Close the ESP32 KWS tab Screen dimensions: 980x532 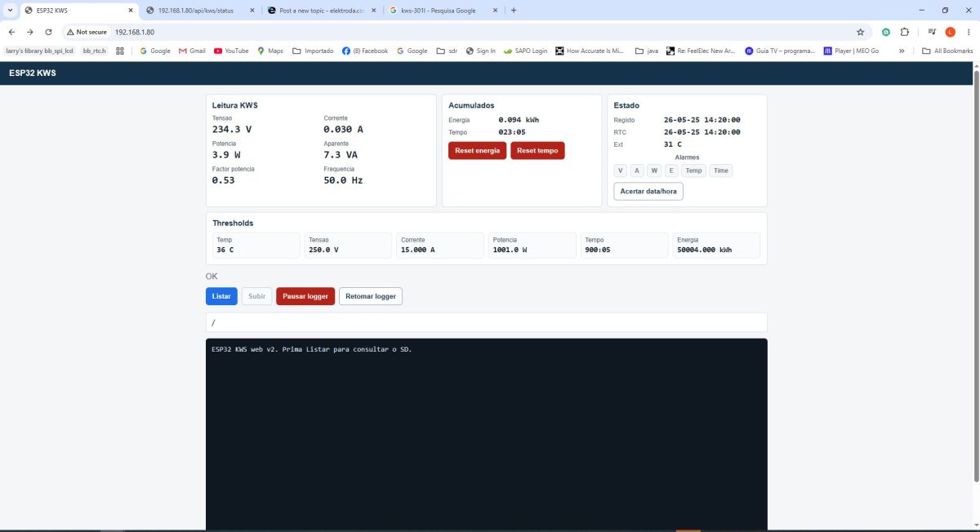tap(131, 11)
